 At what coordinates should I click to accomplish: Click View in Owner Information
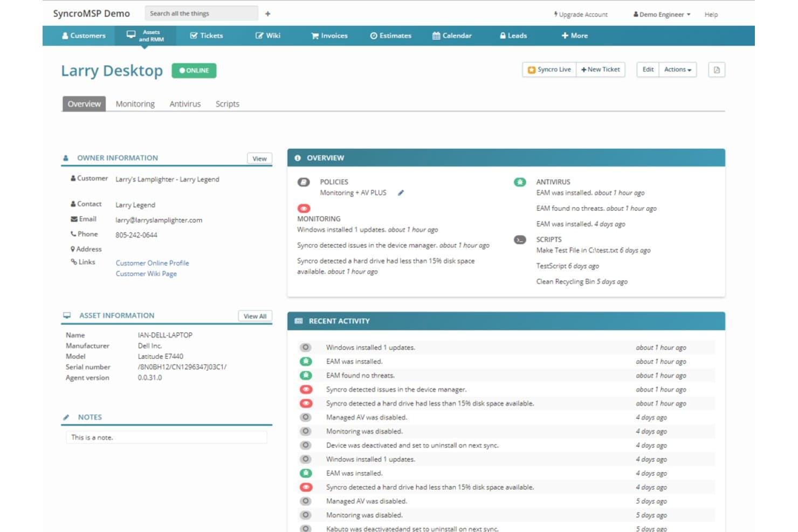(x=260, y=158)
